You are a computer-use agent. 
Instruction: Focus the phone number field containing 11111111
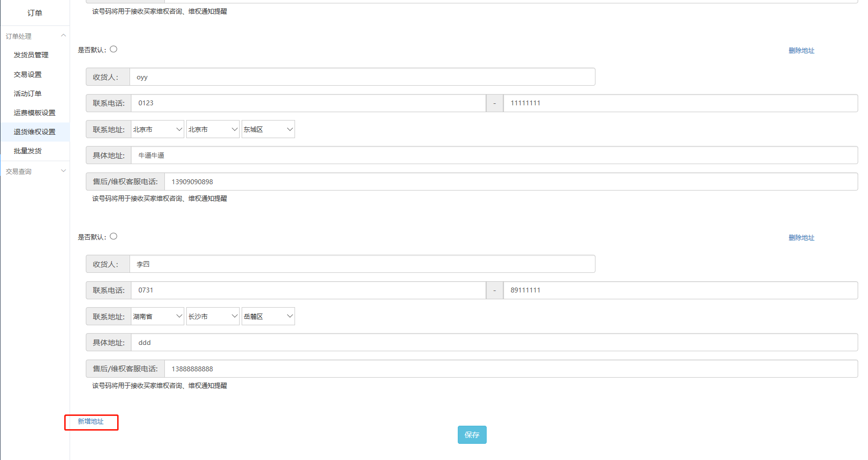680,103
